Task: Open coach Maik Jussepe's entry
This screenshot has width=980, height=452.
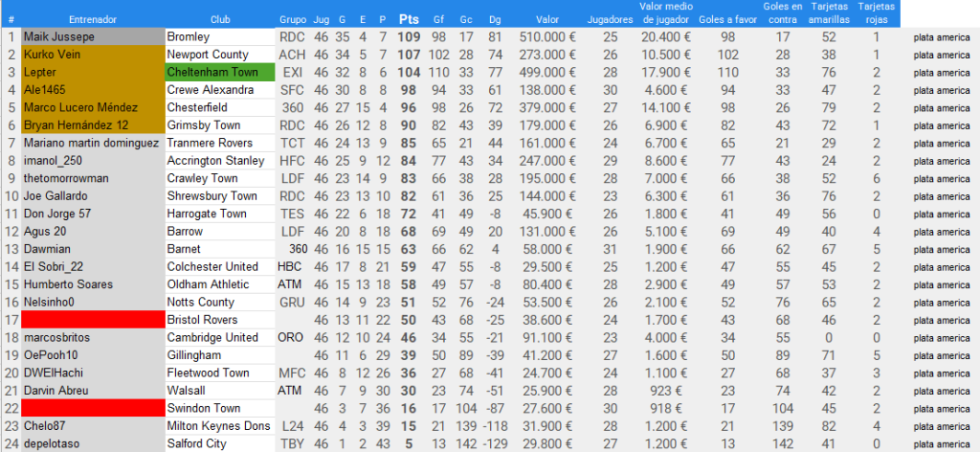Action: pos(93,36)
